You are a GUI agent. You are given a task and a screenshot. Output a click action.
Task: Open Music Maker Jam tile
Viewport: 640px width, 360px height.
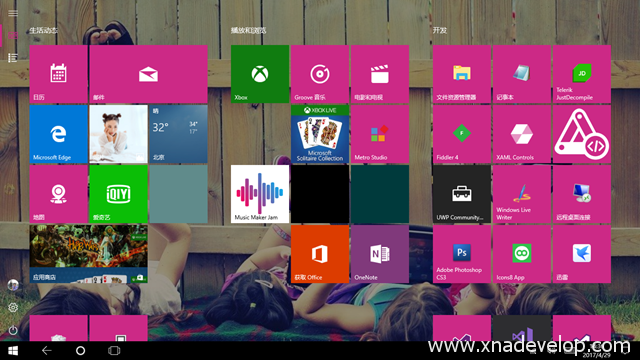[x=260, y=194]
